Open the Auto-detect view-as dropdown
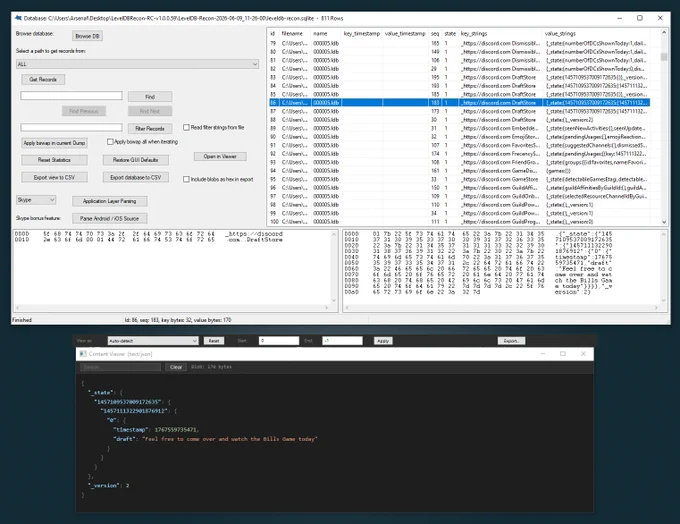 point(153,341)
